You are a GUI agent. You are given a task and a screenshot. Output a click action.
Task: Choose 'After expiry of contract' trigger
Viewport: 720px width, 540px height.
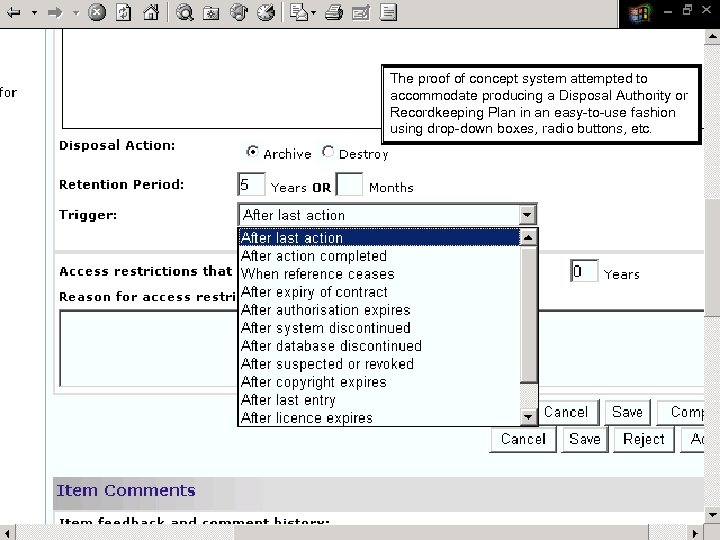[x=379, y=292]
